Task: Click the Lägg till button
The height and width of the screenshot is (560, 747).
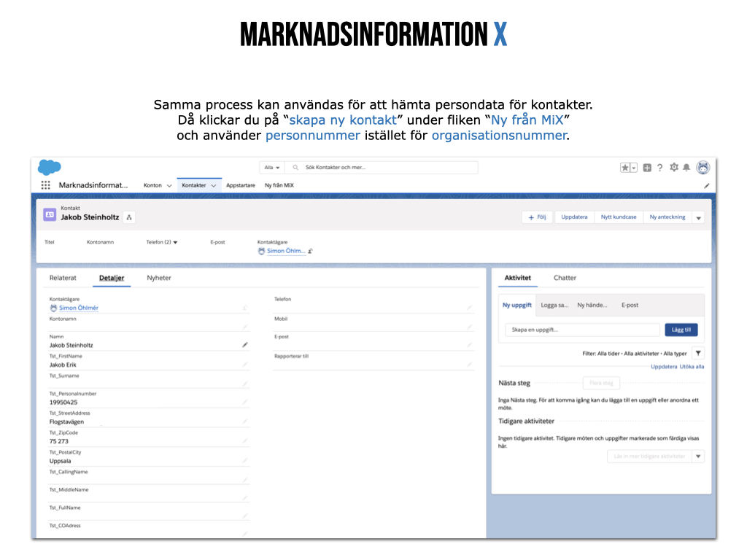Action: click(x=681, y=330)
